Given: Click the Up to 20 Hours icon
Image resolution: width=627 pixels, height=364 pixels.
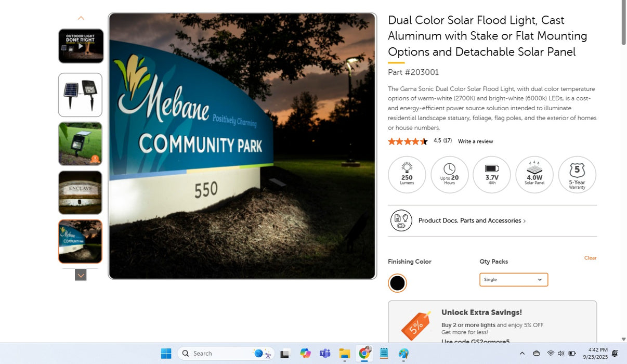Looking at the screenshot, I should click(x=449, y=175).
